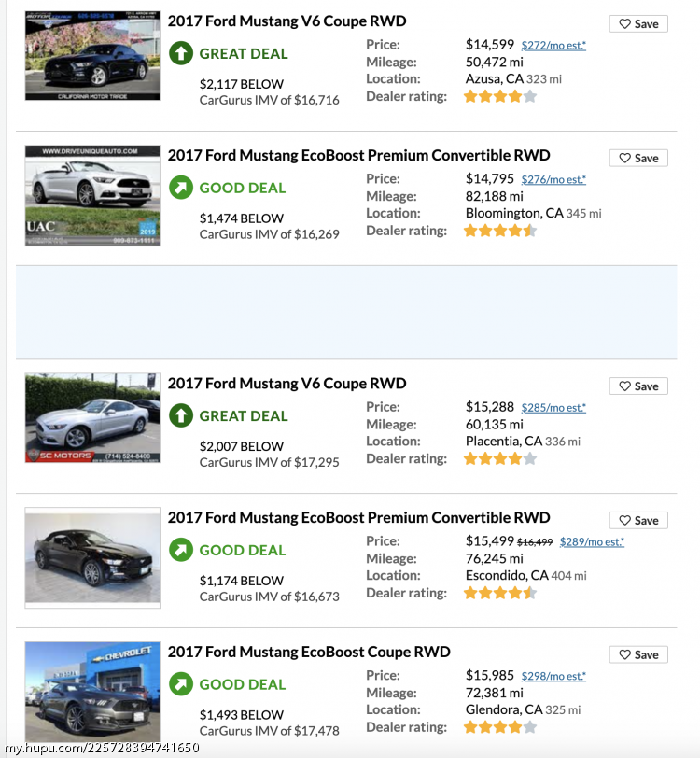
Task: Open the $289/mo est. payment link
Action: click(592, 542)
